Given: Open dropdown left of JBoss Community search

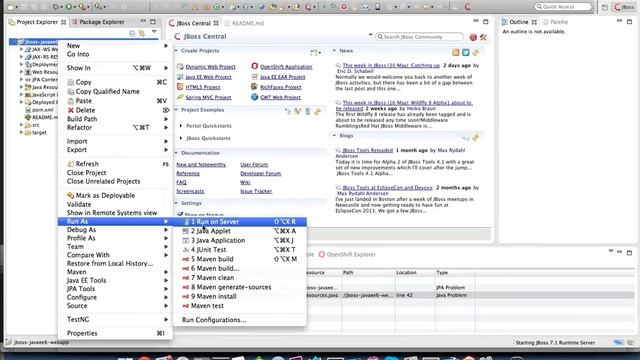Looking at the screenshot, I should [x=371, y=35].
